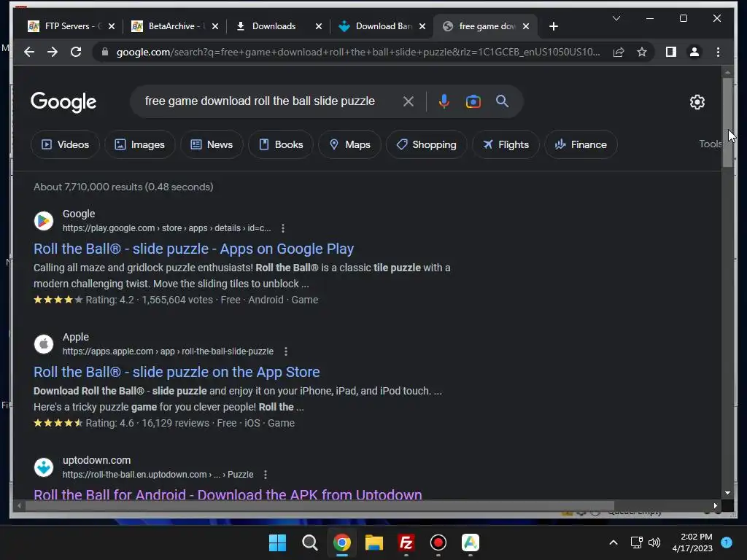
Task: Close the Downloads tab
Action: pyautogui.click(x=319, y=26)
